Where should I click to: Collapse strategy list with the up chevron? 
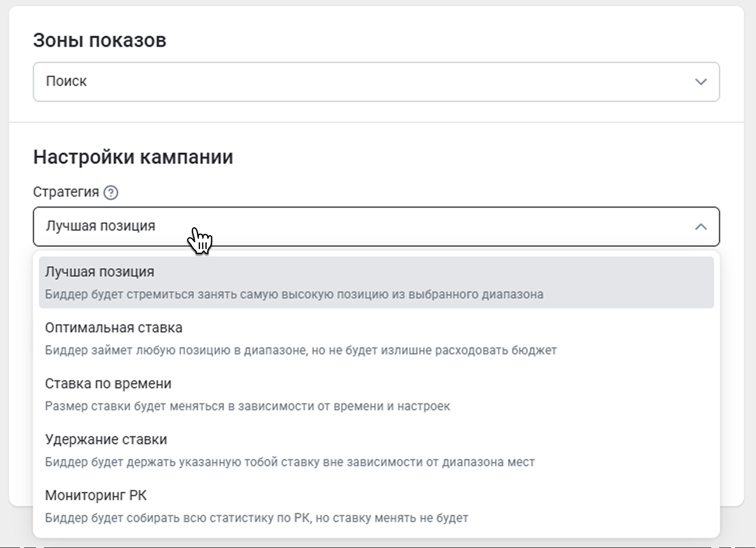pyautogui.click(x=701, y=227)
